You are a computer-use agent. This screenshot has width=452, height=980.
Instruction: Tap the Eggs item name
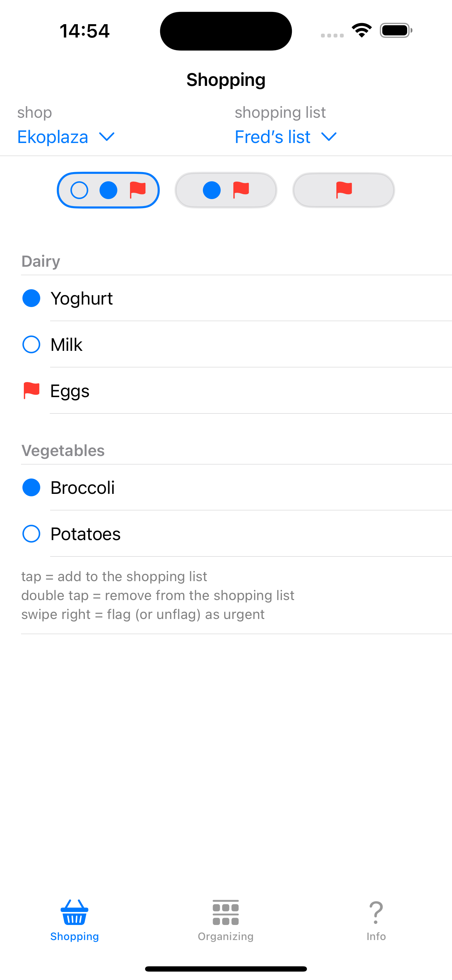[x=70, y=391]
